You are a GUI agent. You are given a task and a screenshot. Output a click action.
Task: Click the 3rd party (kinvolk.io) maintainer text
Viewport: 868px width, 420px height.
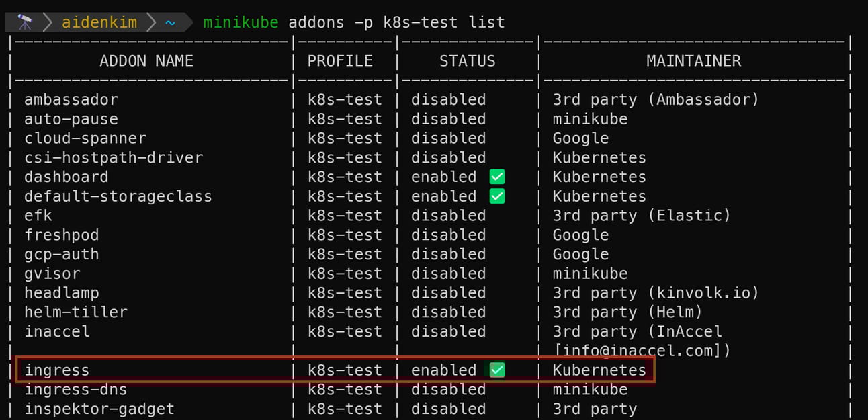pyautogui.click(x=656, y=293)
